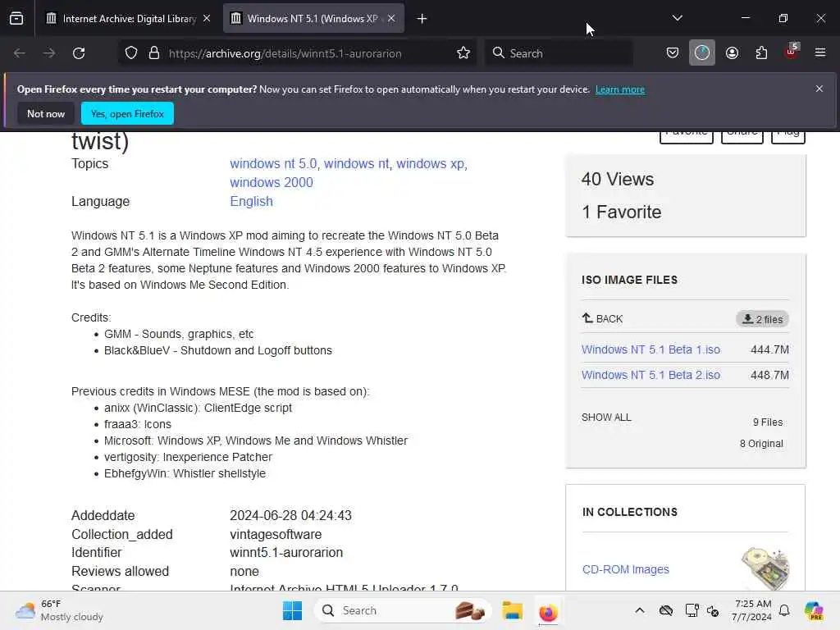Select the vintagesoftware collection value
840x630 pixels.
pos(276,534)
